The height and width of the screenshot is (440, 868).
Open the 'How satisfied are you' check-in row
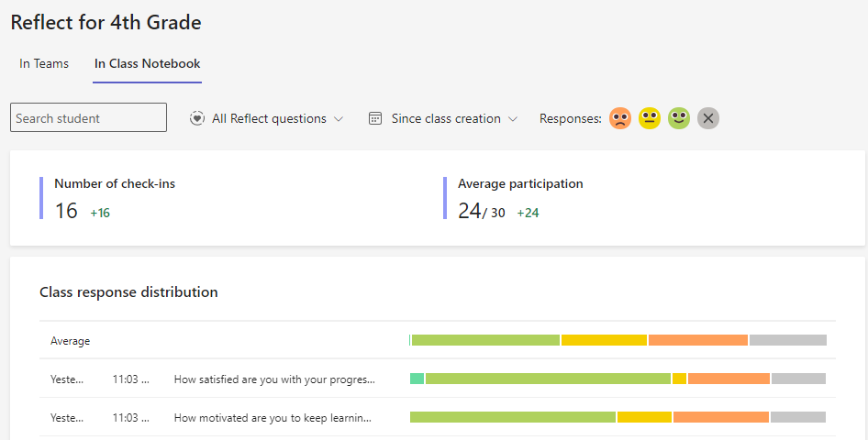273,379
